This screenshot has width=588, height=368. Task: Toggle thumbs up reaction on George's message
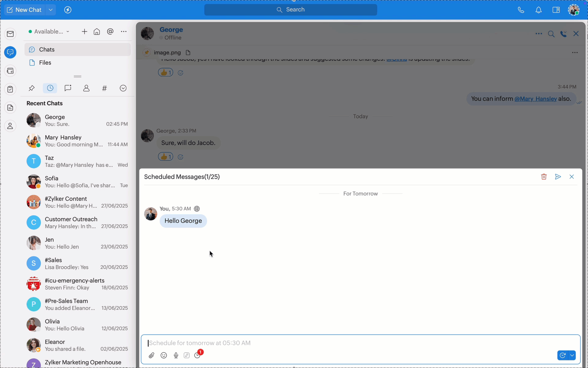point(165,157)
